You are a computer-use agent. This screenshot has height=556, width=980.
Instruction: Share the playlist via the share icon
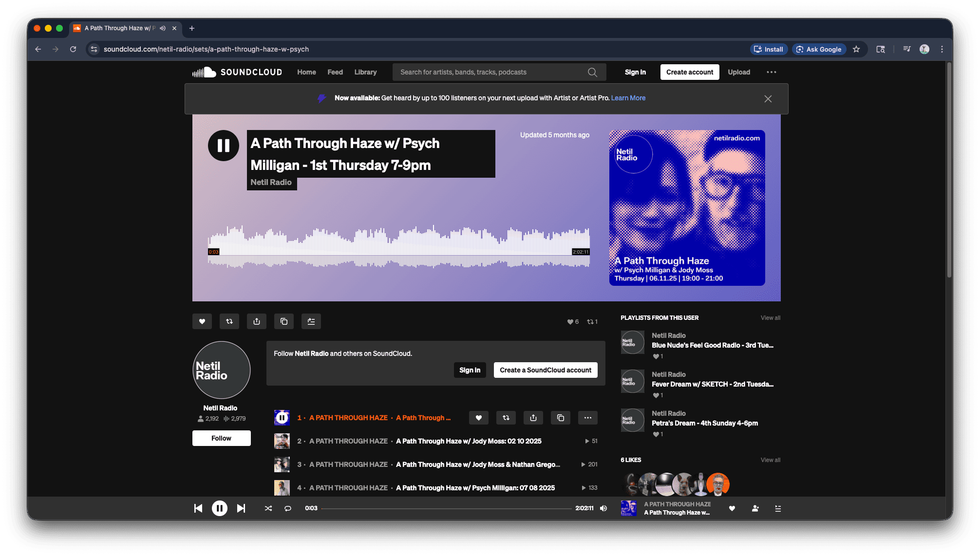click(256, 321)
